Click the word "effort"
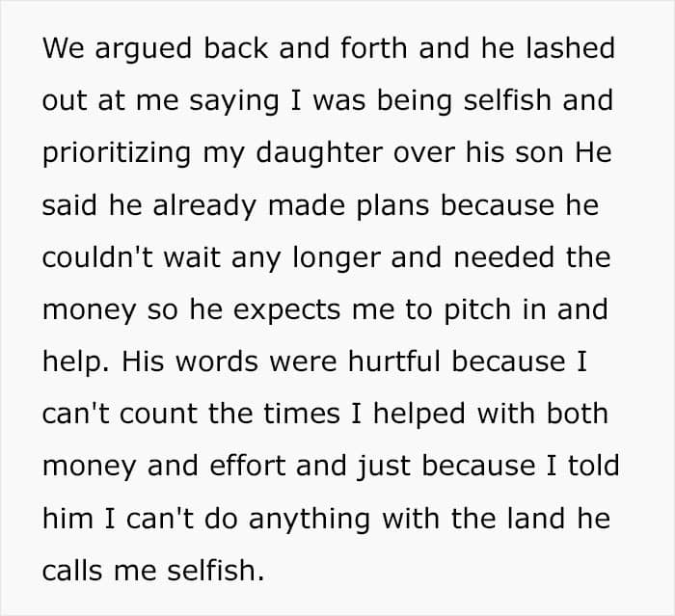Screen dimensions: 675x616 pyautogui.click(x=248, y=466)
